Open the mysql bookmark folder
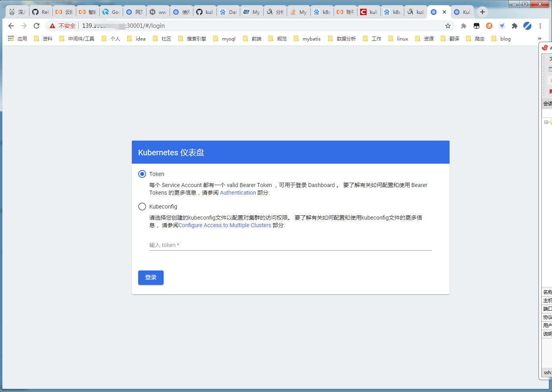 coord(224,39)
